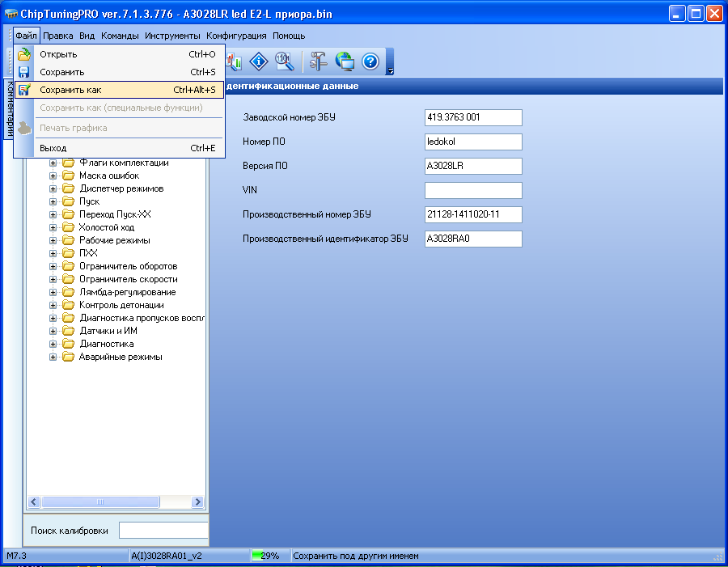Close the Файл menu via its title

tap(26, 36)
